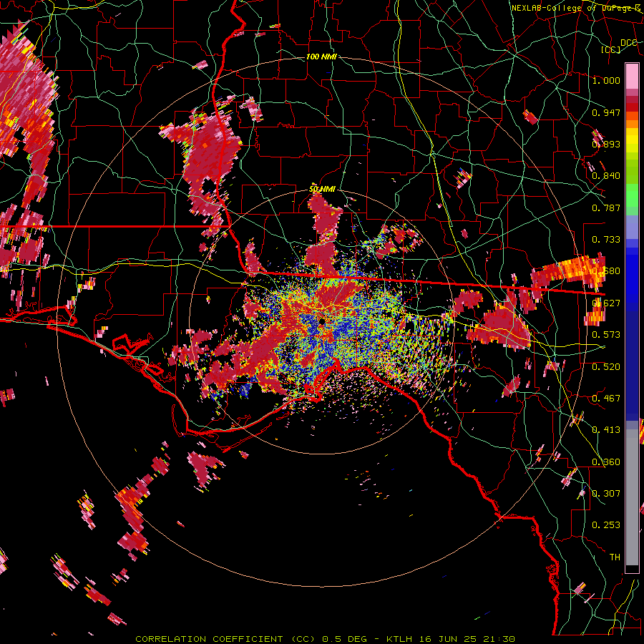
Task: Click the 21:30 timestamp in caption
Action: coord(499,639)
